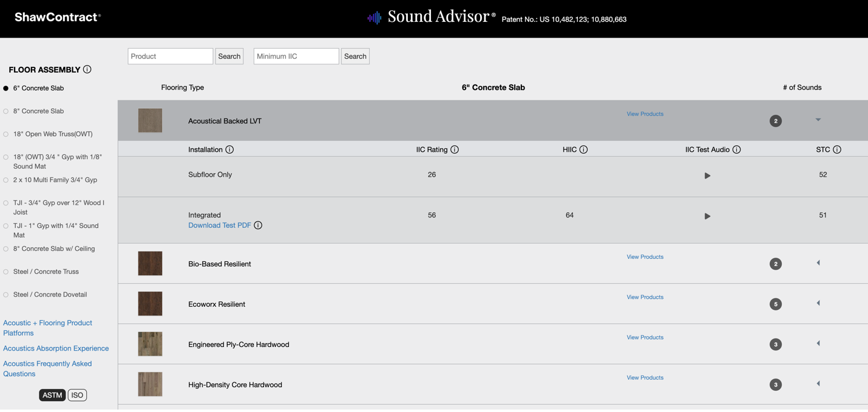The image size is (868, 412).
Task: Open View Products for Ecoworx Resilient
Action: pyautogui.click(x=645, y=297)
